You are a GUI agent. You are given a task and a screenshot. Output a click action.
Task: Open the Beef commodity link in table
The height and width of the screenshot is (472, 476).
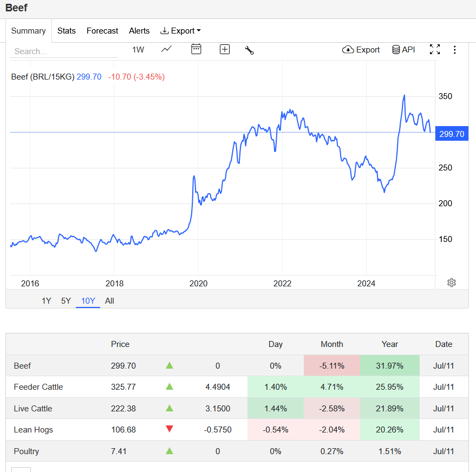tap(22, 366)
